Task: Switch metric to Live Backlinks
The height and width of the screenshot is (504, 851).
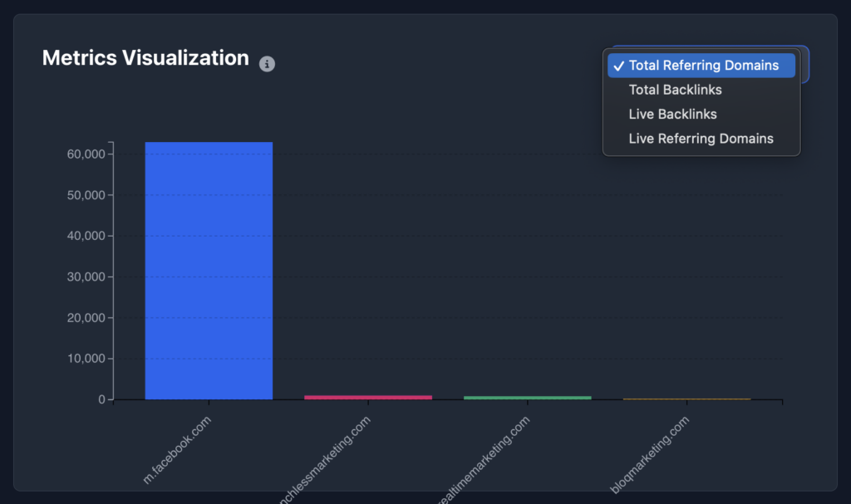Action: click(x=672, y=114)
